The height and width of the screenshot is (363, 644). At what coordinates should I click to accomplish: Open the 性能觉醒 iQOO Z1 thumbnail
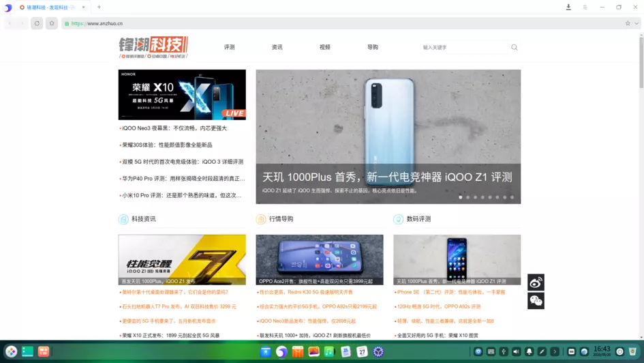point(182,260)
